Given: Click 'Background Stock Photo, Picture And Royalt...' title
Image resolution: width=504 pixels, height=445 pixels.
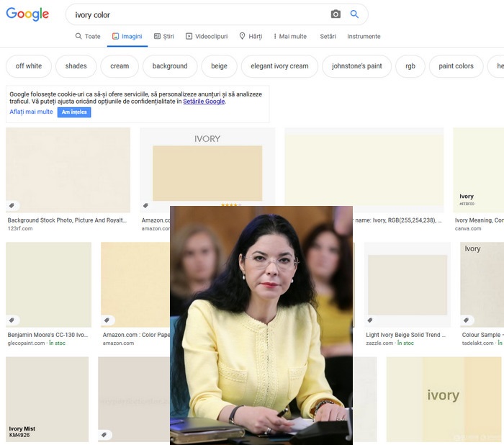Looking at the screenshot, I should pos(67,220).
